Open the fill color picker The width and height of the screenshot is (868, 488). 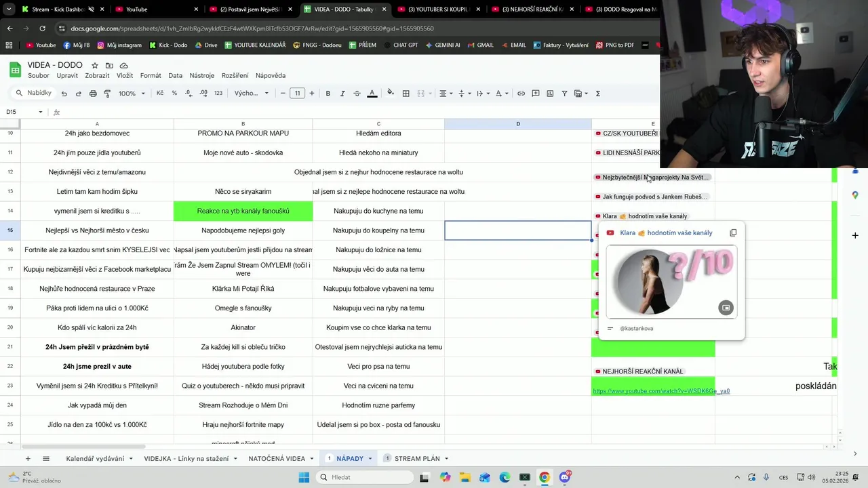tap(390, 94)
